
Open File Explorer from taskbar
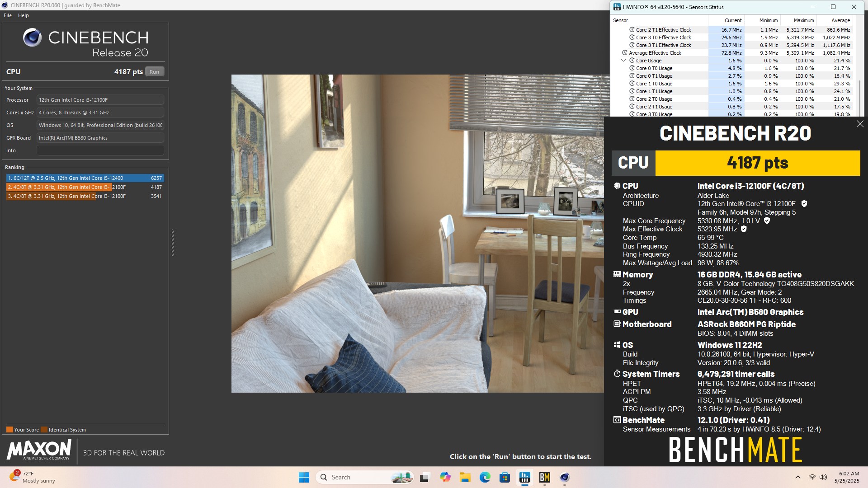(x=465, y=477)
